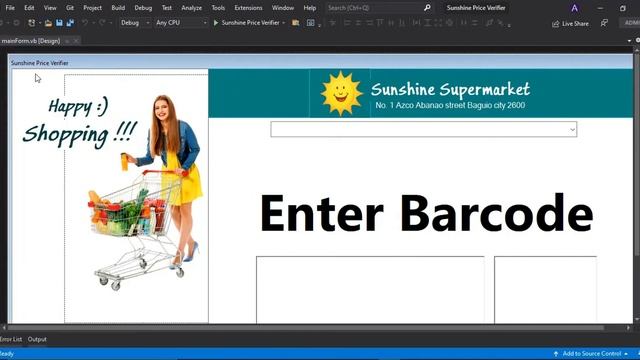640x360 pixels.
Task: Click the Undo arrow icon
Action: tap(85, 23)
